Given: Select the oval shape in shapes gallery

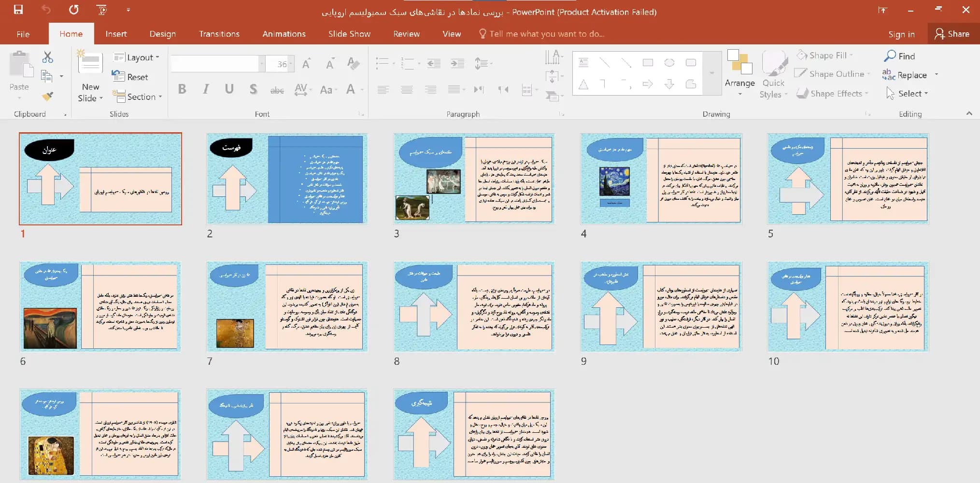Looking at the screenshot, I should click(x=669, y=63).
